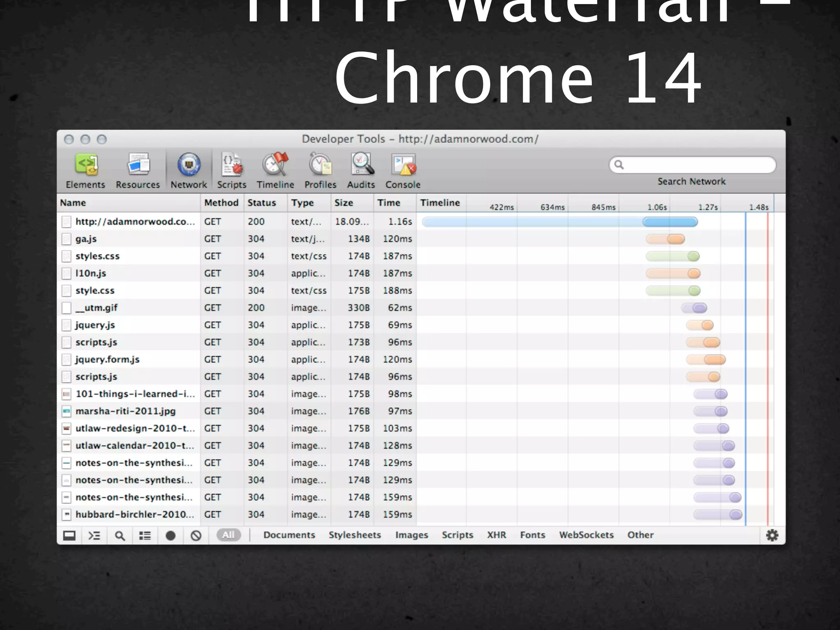The image size is (840, 630).
Task: Filter by Documents
Action: coord(289,535)
